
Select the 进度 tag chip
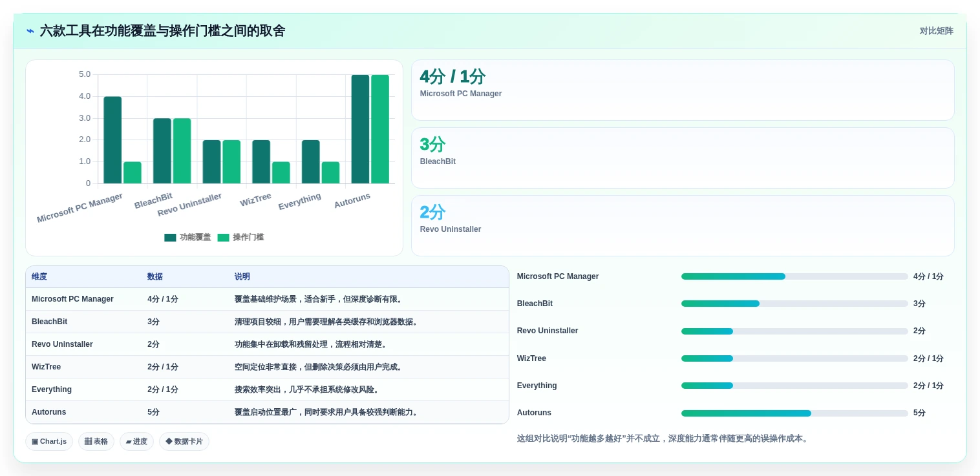point(136,442)
